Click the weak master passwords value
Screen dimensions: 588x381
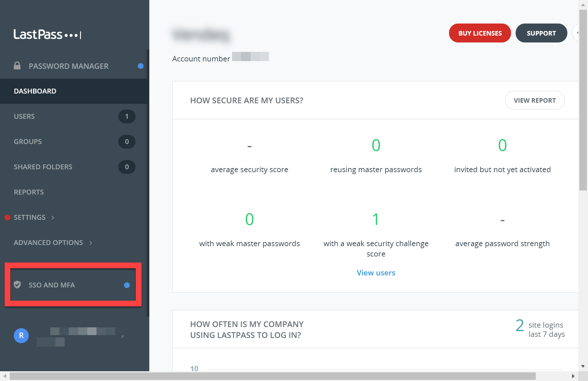tap(249, 219)
